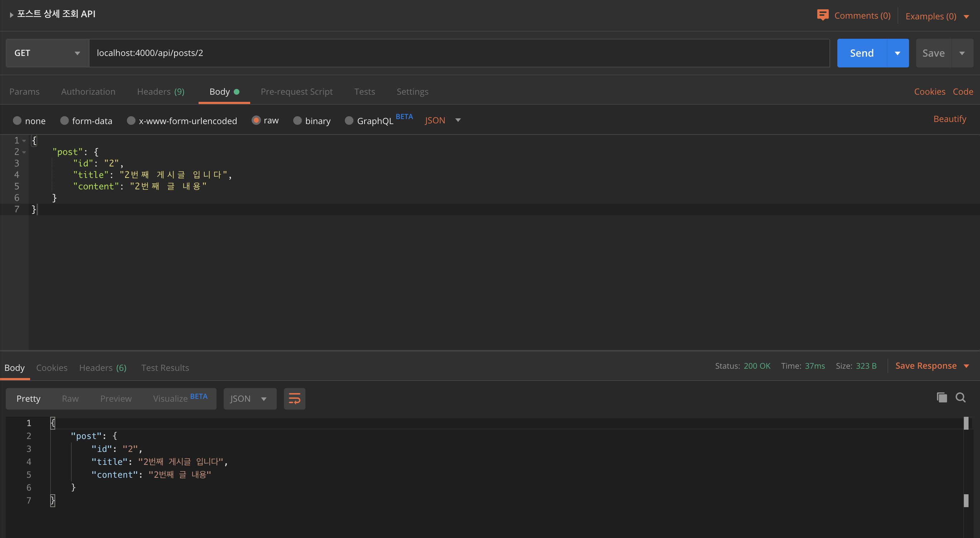
Task: Open the Test Results tab
Action: [165, 367]
